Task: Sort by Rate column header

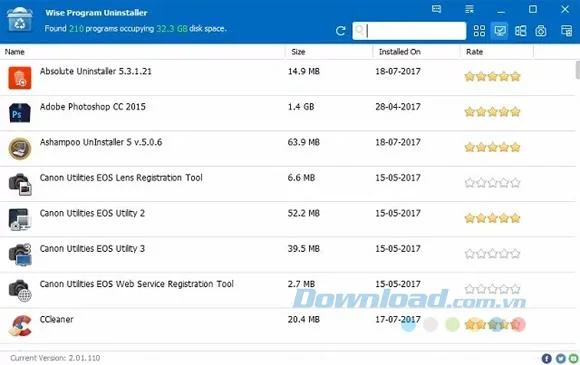Action: click(474, 52)
